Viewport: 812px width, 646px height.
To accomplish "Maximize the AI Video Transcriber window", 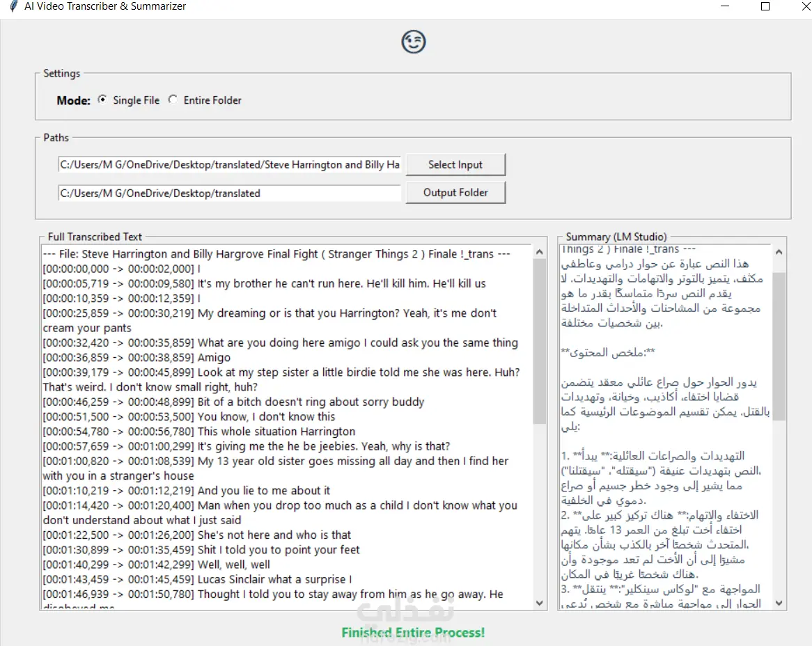I will (x=765, y=6).
